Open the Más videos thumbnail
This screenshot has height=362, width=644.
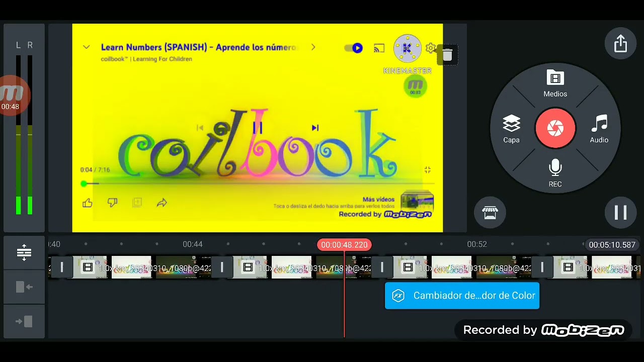[x=417, y=201]
